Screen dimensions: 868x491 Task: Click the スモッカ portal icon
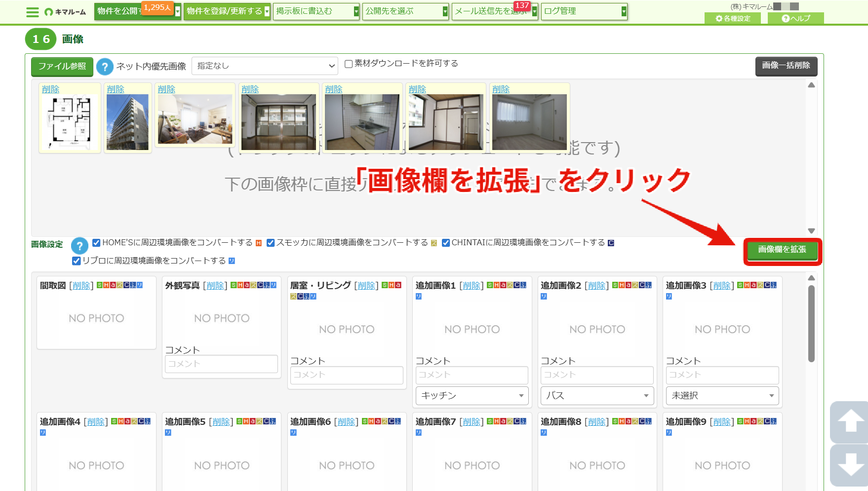pyautogui.click(x=434, y=243)
